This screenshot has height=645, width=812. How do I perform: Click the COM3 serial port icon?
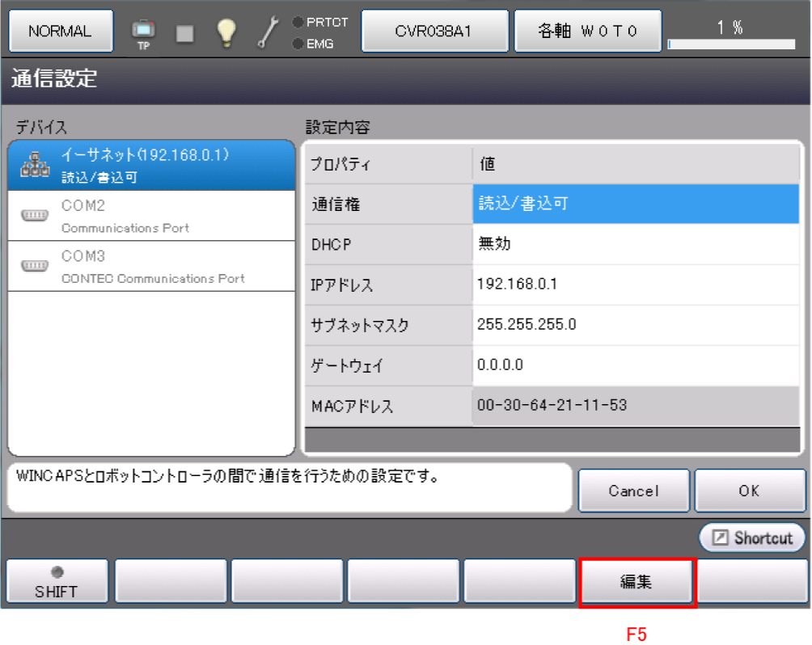[x=35, y=266]
